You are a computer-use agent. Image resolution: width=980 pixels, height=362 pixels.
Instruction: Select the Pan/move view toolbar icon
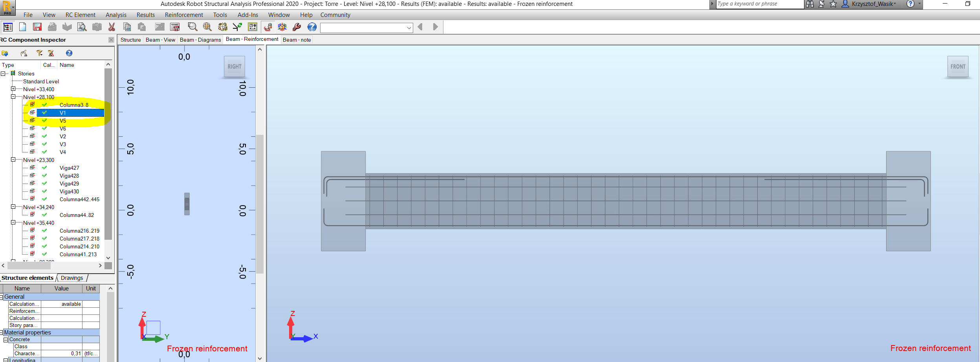point(207,27)
